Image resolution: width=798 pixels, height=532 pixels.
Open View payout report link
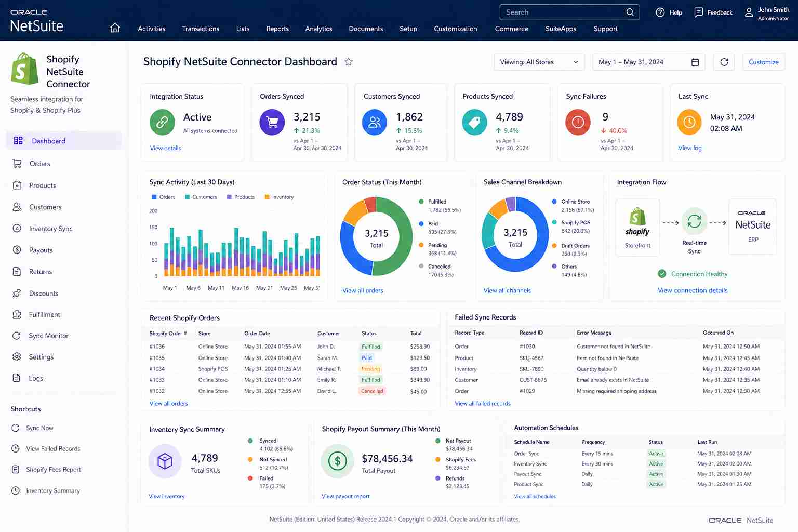point(345,496)
